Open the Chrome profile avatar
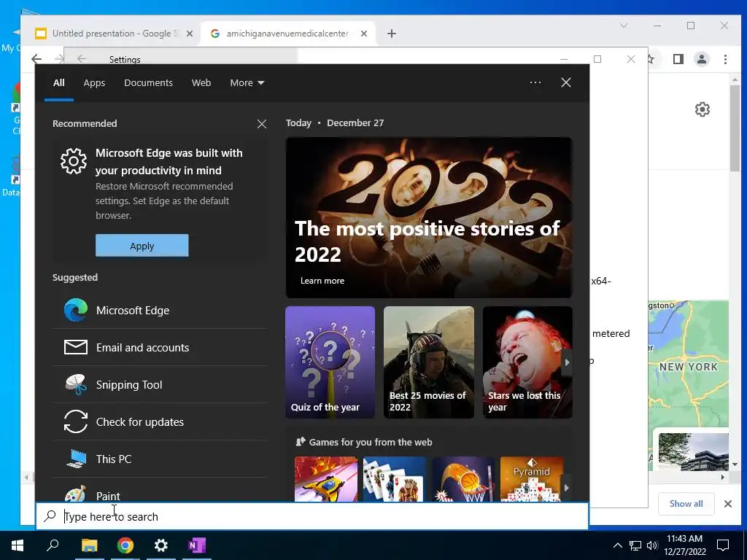 click(x=702, y=59)
